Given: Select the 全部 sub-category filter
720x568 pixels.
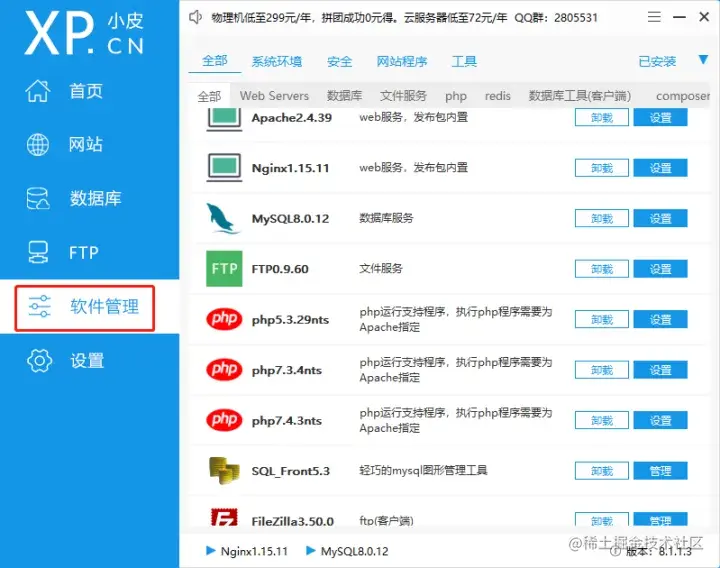Looking at the screenshot, I should 209,96.
